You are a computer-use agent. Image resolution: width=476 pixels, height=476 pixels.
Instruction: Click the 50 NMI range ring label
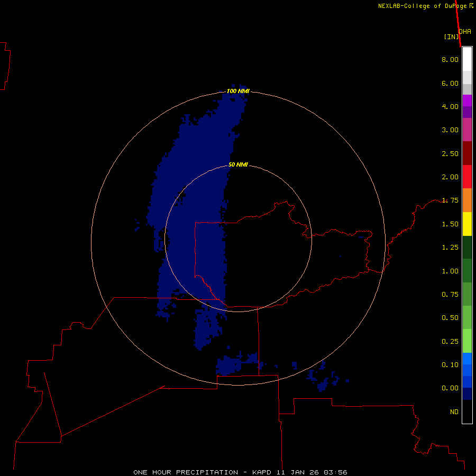[238, 165]
